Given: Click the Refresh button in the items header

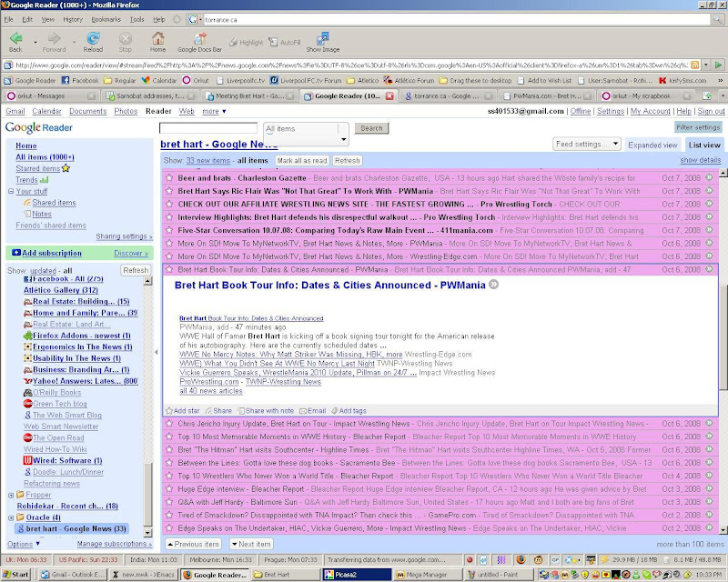Looking at the screenshot, I should tap(348, 161).
